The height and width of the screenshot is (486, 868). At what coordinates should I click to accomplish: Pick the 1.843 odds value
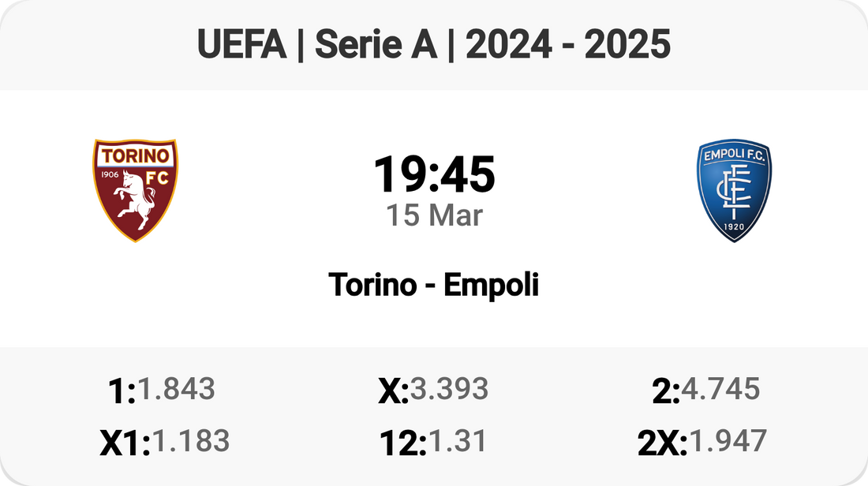coord(176,388)
